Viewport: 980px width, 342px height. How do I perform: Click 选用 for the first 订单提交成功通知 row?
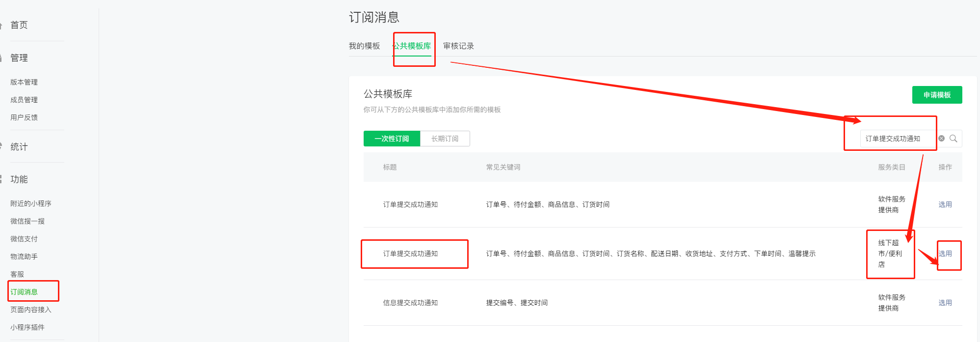tap(945, 204)
